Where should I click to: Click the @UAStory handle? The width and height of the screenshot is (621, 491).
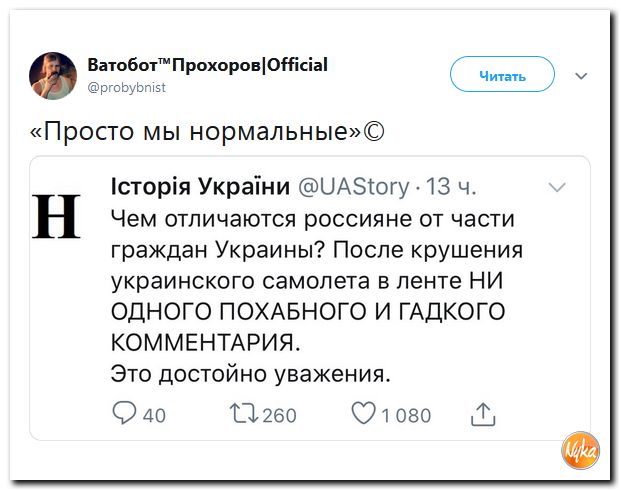(354, 187)
